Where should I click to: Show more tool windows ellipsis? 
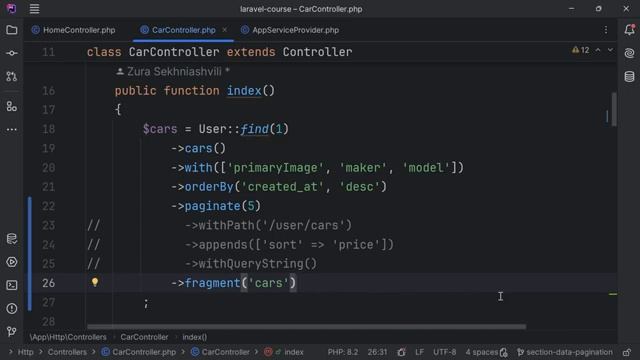(x=11, y=130)
